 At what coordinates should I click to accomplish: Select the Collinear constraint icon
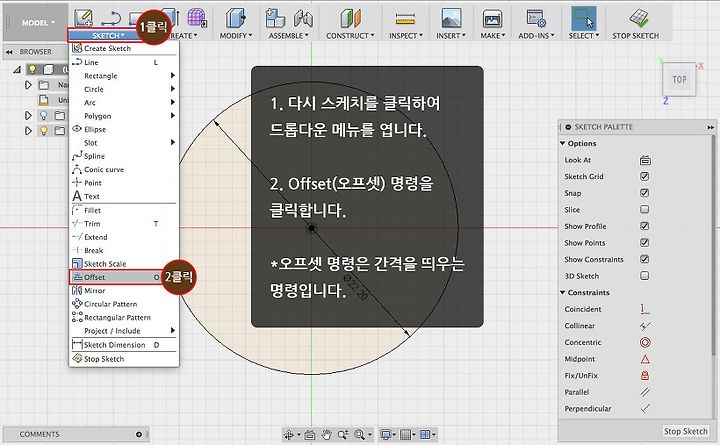coord(645,326)
